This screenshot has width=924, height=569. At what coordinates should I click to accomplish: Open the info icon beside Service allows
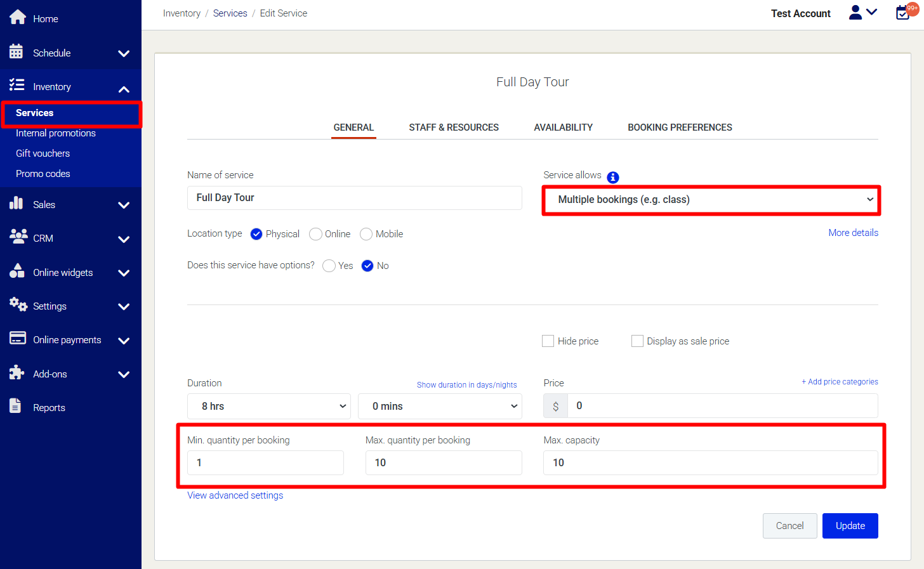click(x=612, y=178)
